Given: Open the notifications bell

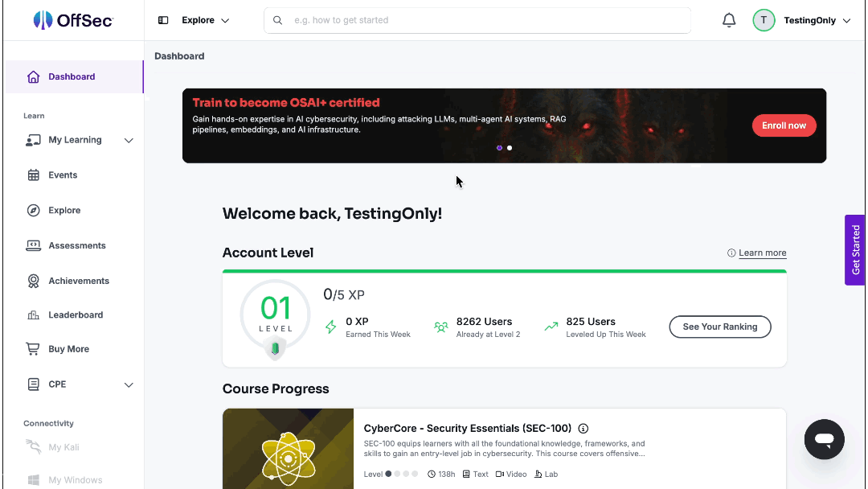Looking at the screenshot, I should 729,20.
